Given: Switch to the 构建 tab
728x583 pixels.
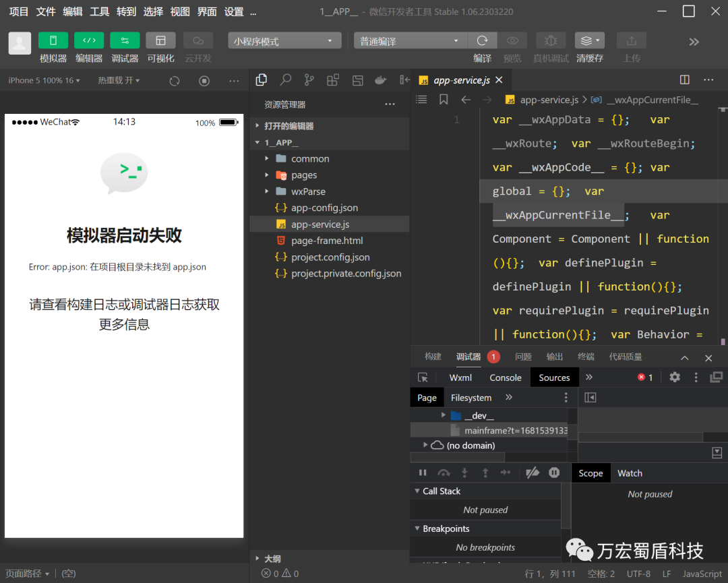Looking at the screenshot, I should click(433, 357).
